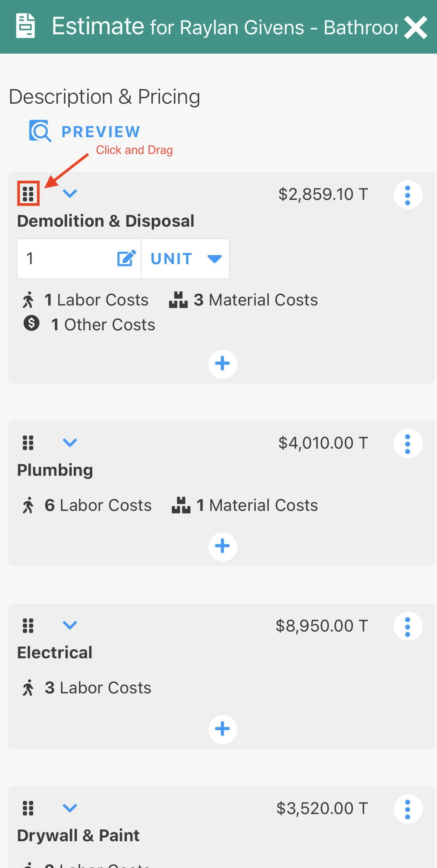437x868 pixels.
Task: Collapse the Demolition & Disposal section
Action: [x=70, y=194]
